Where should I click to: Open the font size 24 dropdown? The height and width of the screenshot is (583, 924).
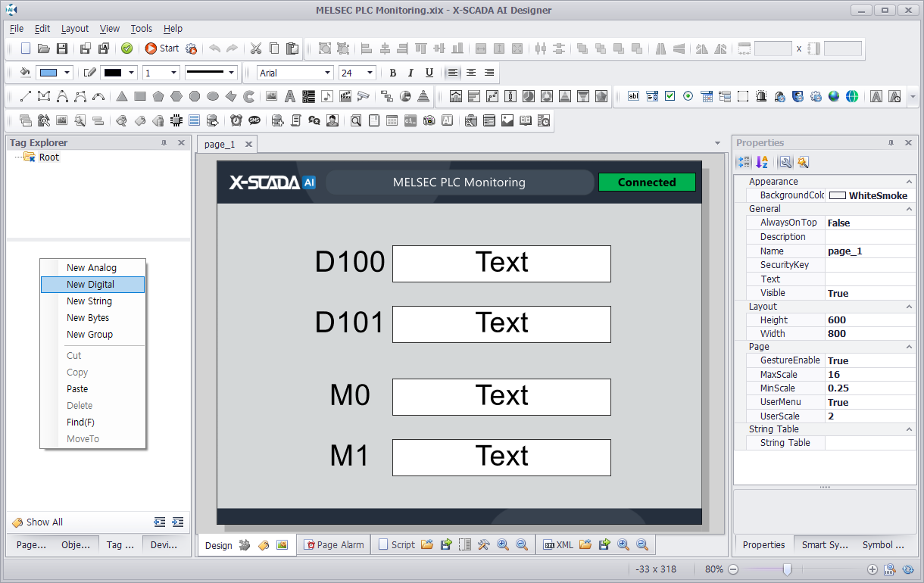coord(370,73)
